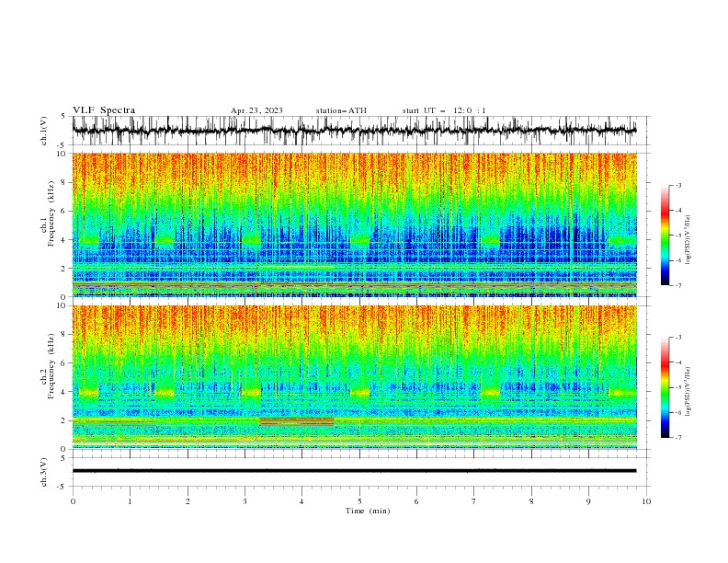
Task: Click the ch.2 'Frequency (kHz)' axis label
Action: click(x=51, y=365)
